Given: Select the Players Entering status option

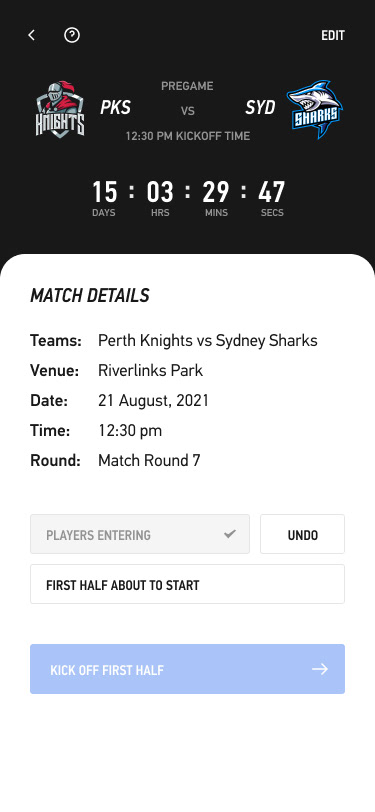Looking at the screenshot, I should [x=140, y=534].
